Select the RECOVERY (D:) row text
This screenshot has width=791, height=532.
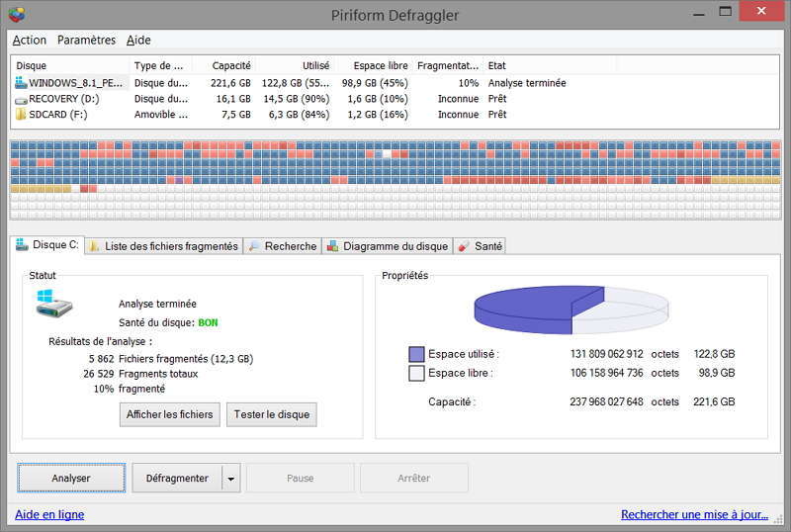click(64, 99)
